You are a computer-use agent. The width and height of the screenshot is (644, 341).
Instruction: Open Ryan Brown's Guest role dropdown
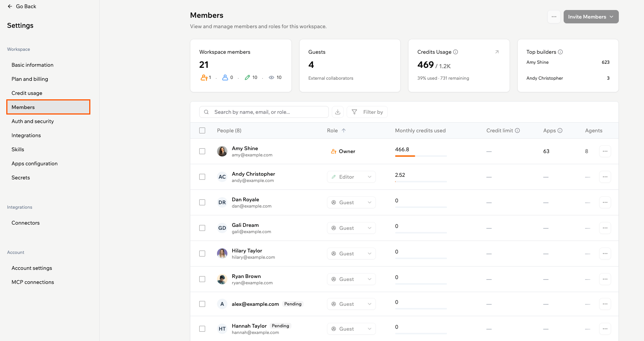(351, 279)
